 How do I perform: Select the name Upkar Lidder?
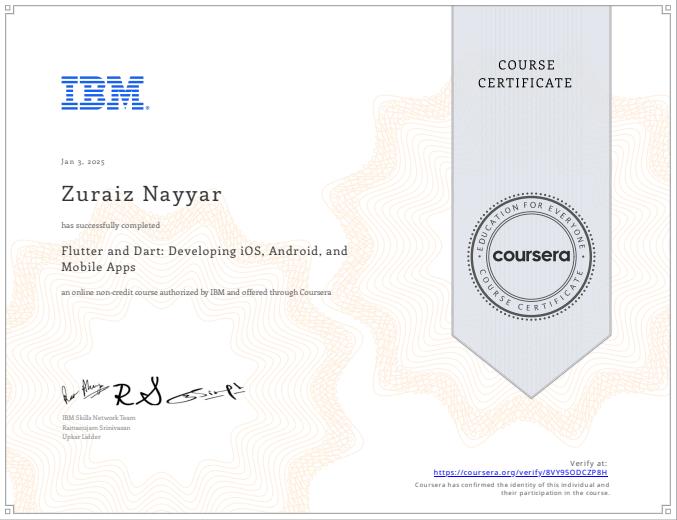click(x=81, y=435)
